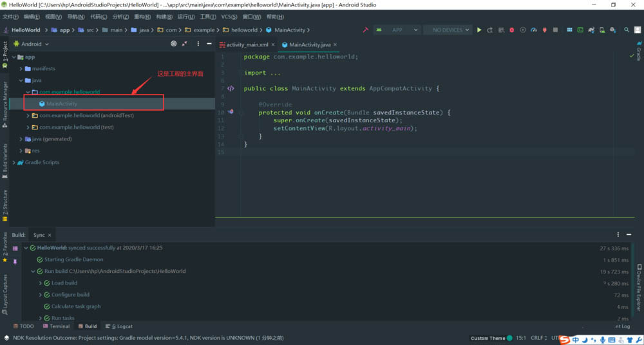Viewport: 644px width, 345px height.
Task: Click helloworld in the breadcrumb bar
Action: (x=244, y=30)
